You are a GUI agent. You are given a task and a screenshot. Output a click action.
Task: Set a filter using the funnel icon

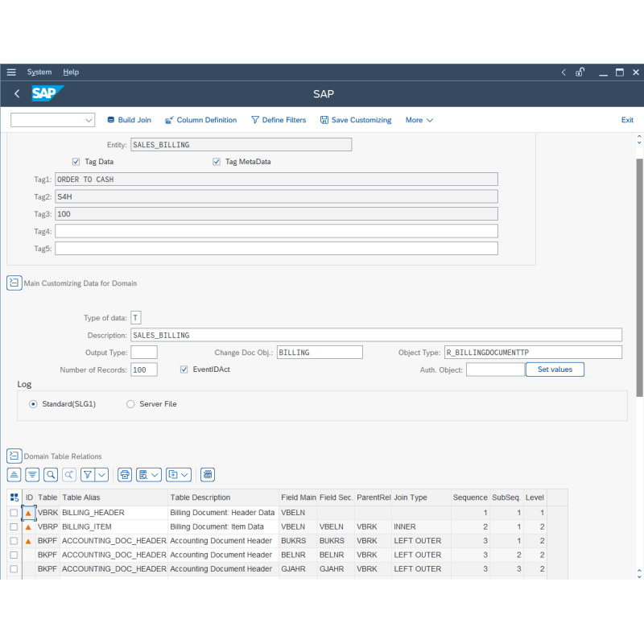click(88, 475)
